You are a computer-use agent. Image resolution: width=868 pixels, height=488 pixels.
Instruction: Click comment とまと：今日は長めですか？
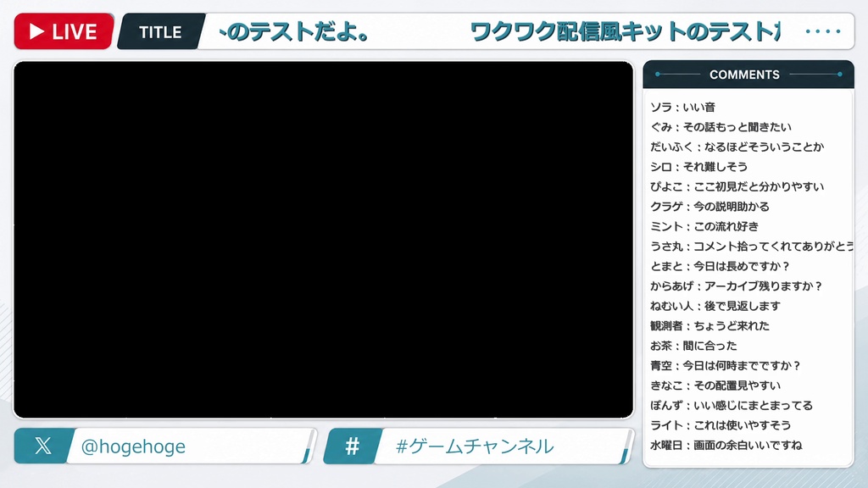coord(720,267)
